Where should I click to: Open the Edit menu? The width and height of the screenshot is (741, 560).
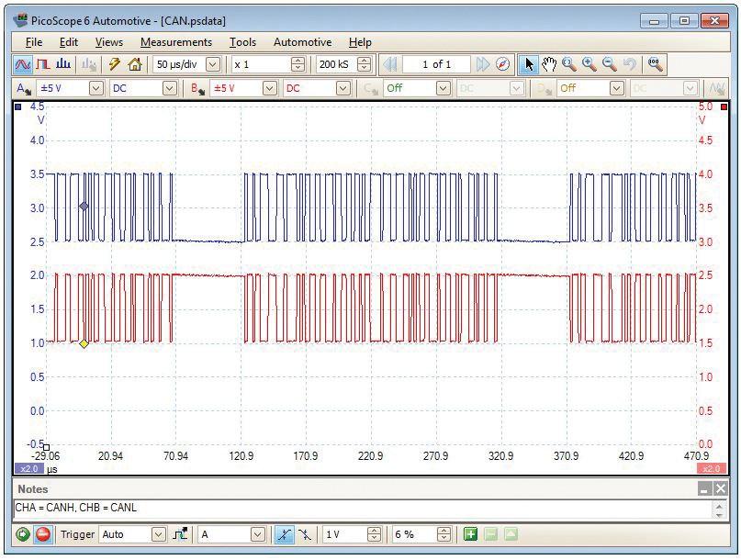(x=69, y=42)
